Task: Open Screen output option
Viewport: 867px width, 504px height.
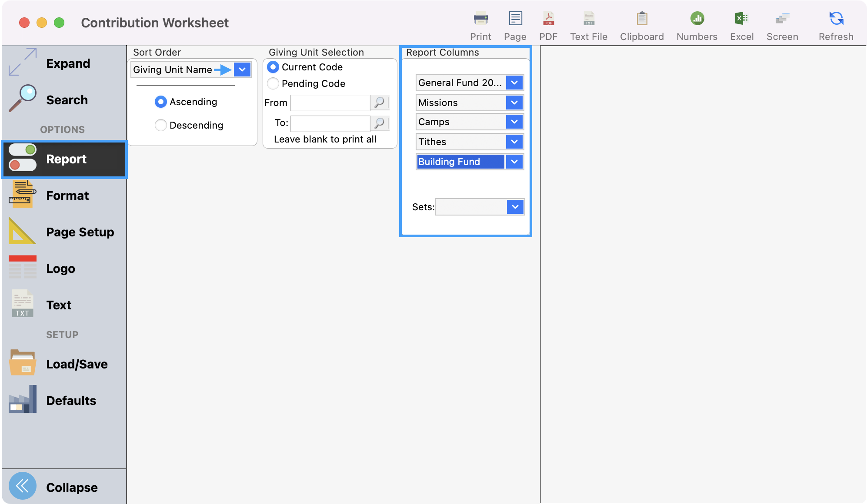Action: [782, 24]
